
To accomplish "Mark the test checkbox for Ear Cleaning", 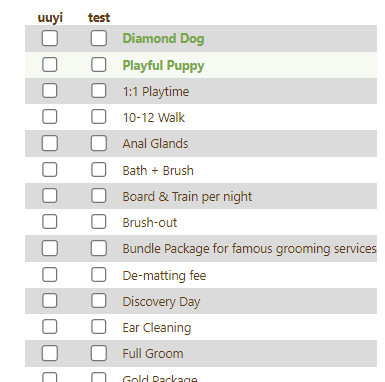I will tap(99, 327).
